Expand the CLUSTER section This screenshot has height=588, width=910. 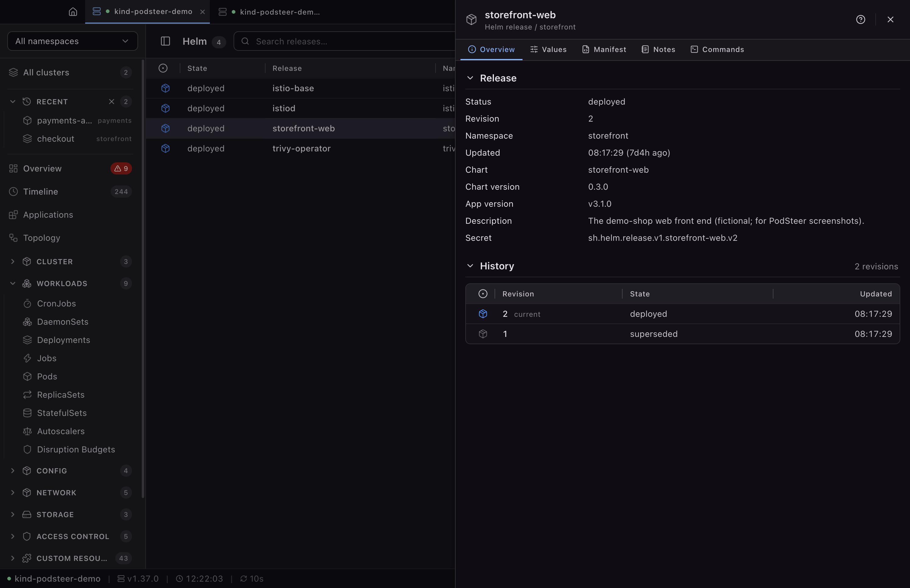(12, 261)
